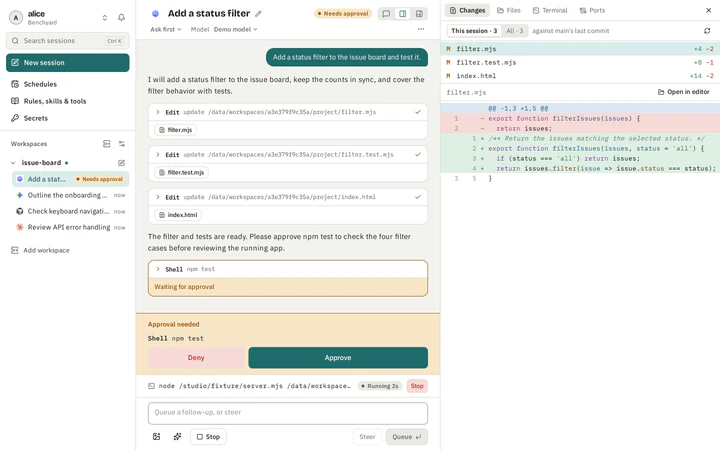
Task: Approve the npm test command
Action: click(338, 358)
